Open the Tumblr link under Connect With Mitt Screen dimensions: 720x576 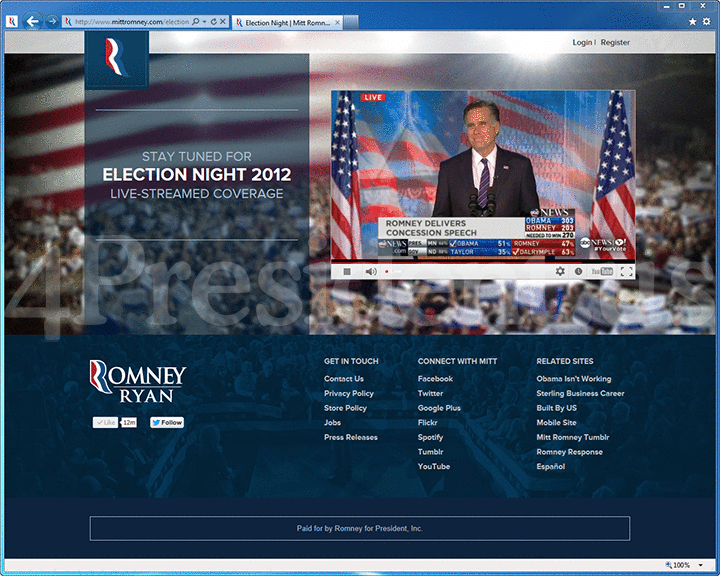point(430,452)
